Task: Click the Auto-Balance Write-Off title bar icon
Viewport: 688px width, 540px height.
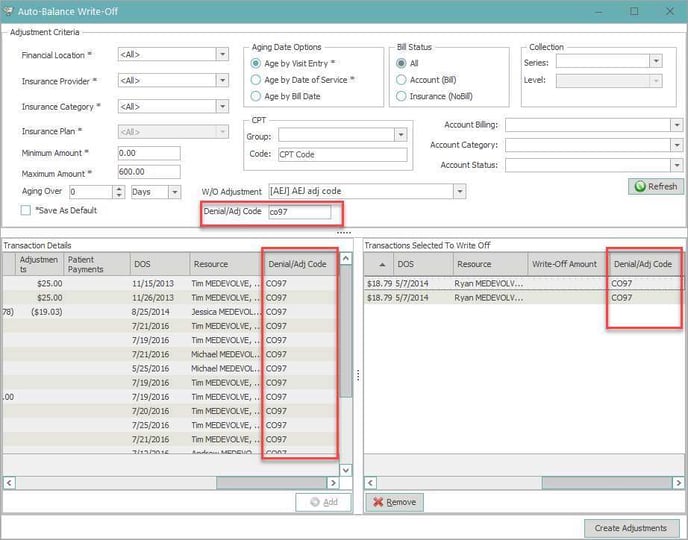Action: click(x=9, y=10)
